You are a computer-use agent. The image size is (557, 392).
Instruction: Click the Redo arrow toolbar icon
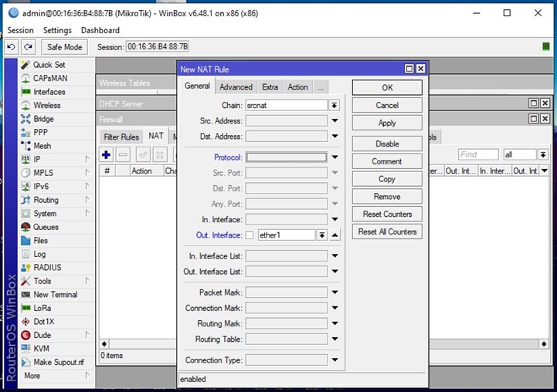click(x=29, y=47)
